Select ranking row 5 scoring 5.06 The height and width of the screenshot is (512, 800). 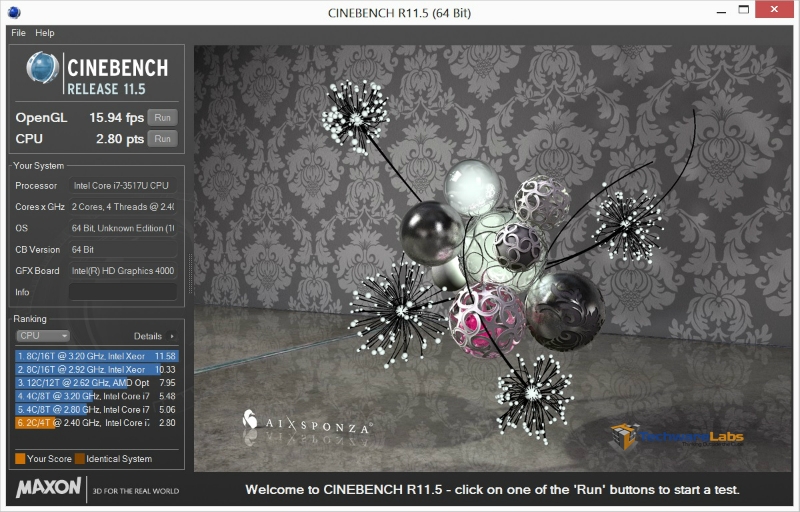[96, 409]
